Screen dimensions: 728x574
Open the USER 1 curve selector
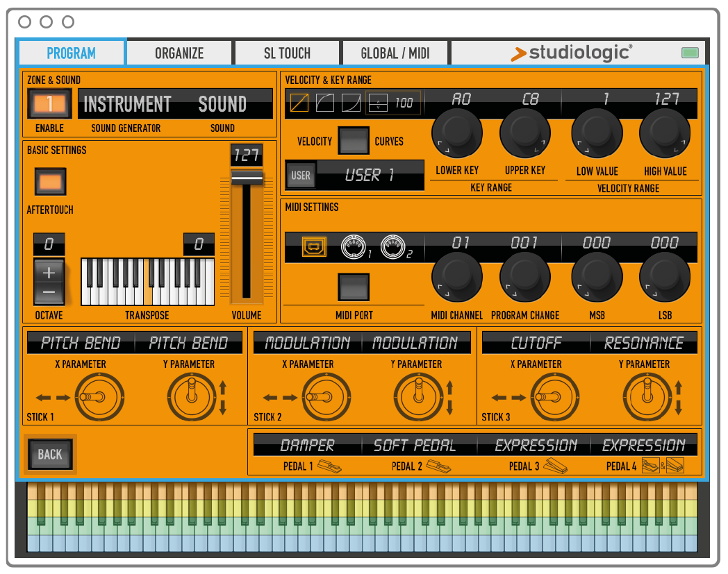(x=370, y=175)
